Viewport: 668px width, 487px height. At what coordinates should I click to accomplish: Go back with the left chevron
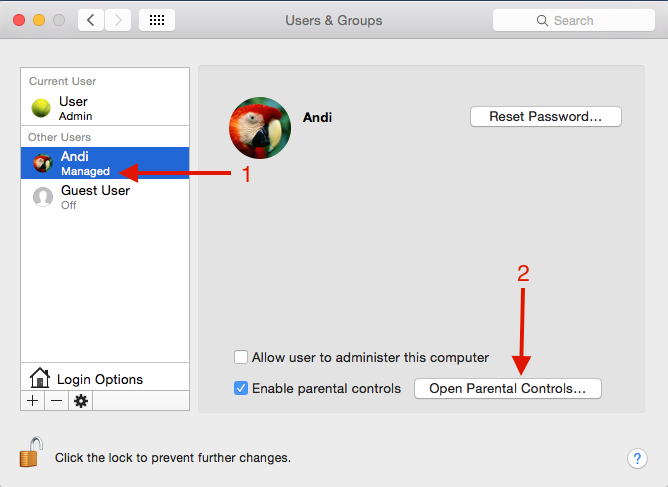coord(91,20)
